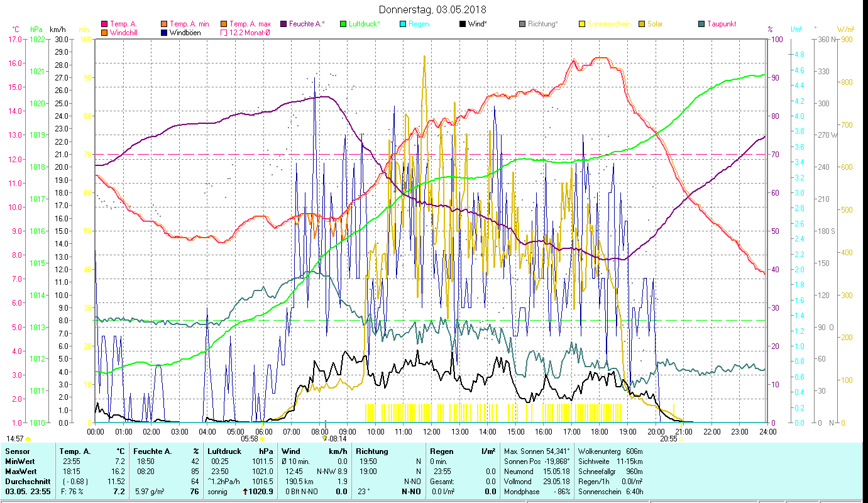
Task: Click the marker icon beside 08:14
Action: (x=324, y=438)
